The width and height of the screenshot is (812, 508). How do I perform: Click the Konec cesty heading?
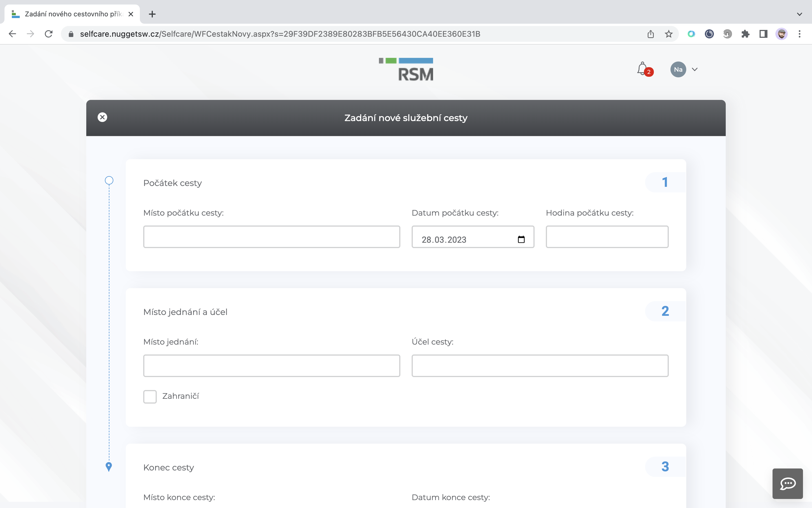coord(168,468)
